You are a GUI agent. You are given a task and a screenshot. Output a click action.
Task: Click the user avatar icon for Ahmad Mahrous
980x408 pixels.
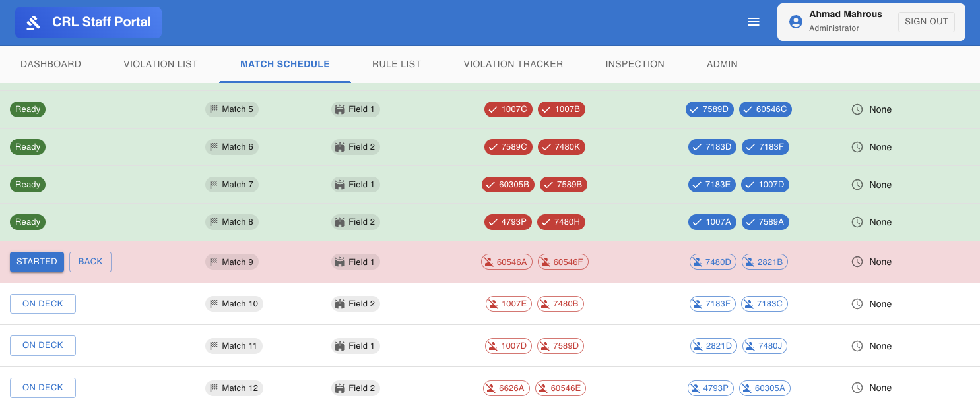(x=795, y=21)
